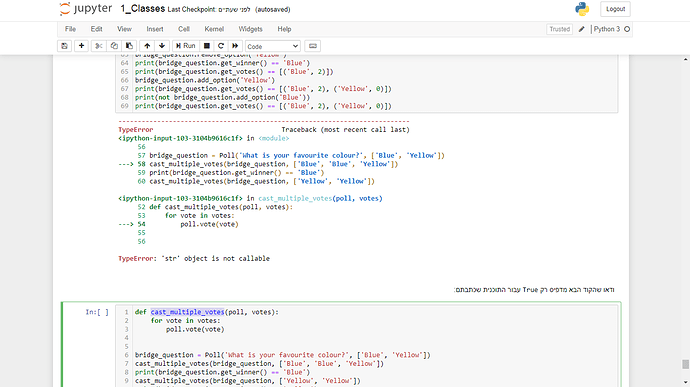Click the pencil edit mode icon
690x387 pixels.
[x=581, y=29]
